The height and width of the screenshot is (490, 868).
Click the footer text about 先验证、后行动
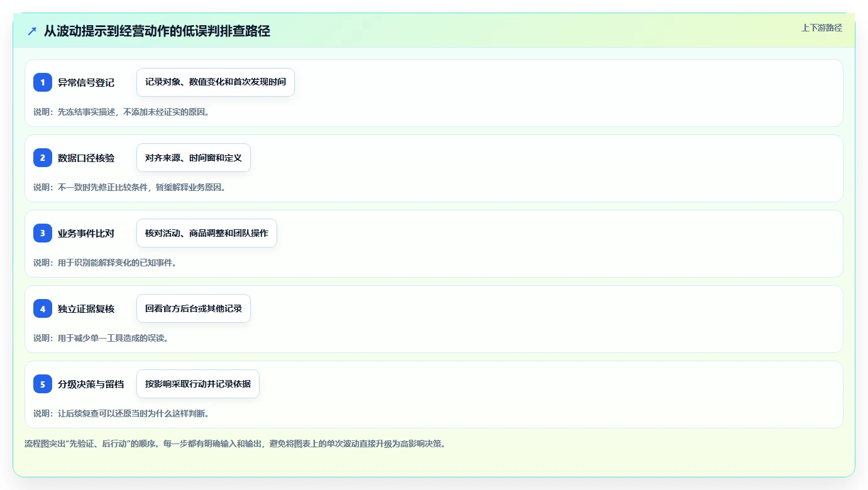(x=235, y=444)
